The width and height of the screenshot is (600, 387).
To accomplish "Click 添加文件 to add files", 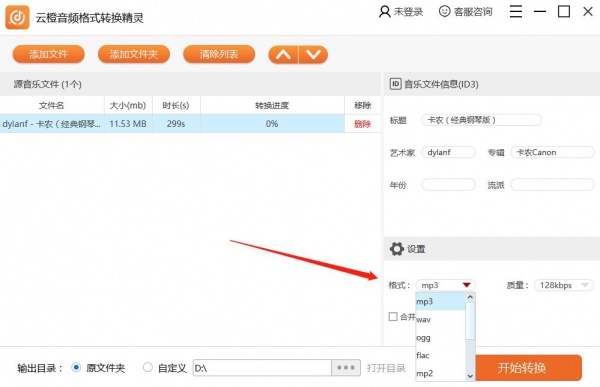I will 49,54.
